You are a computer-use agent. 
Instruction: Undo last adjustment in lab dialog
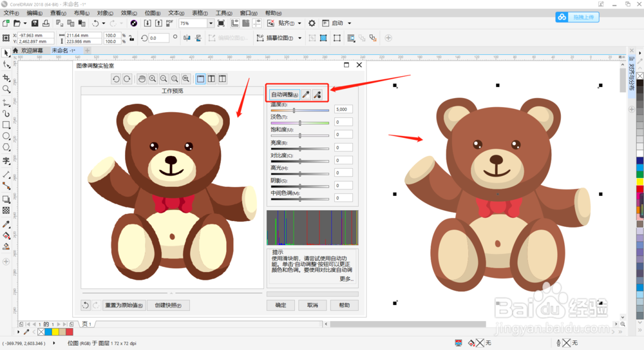[x=86, y=305]
